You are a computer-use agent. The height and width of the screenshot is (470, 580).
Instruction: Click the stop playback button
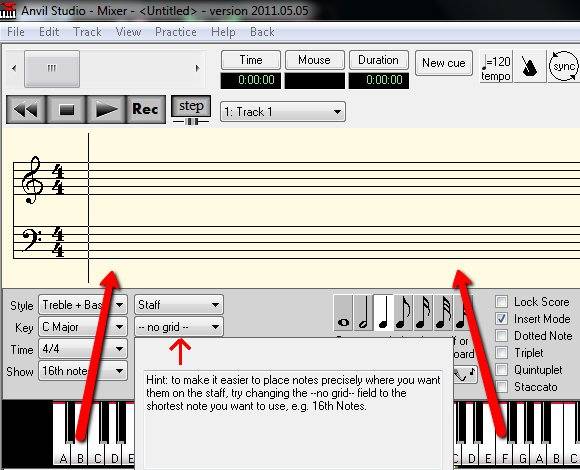[67, 109]
